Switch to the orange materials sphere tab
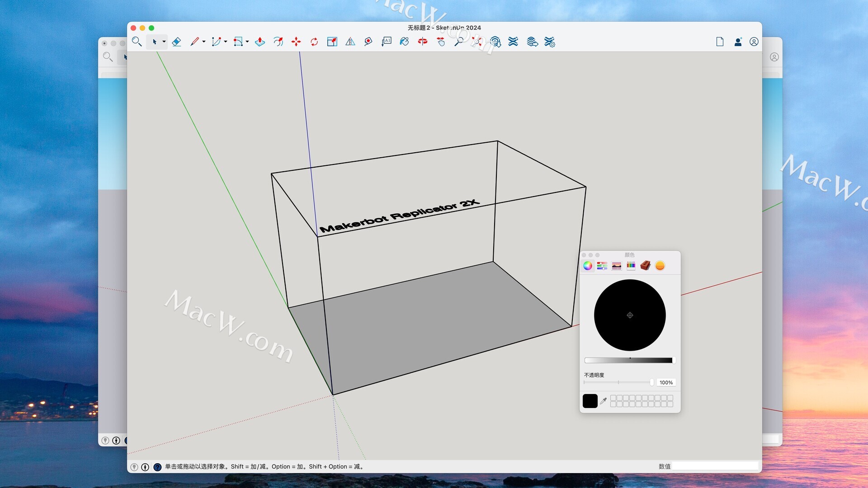Screen dimensions: 868x488 pyautogui.click(x=660, y=266)
